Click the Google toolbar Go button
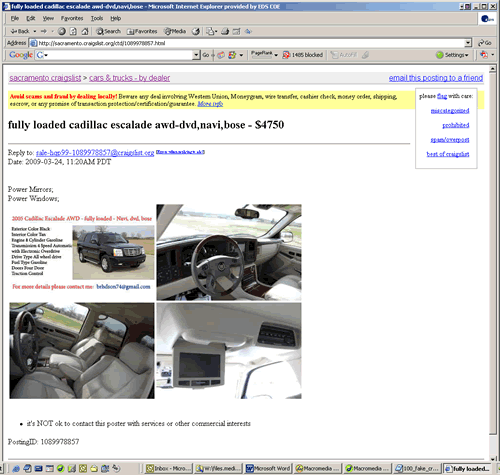The image size is (500, 475). [x=206, y=55]
